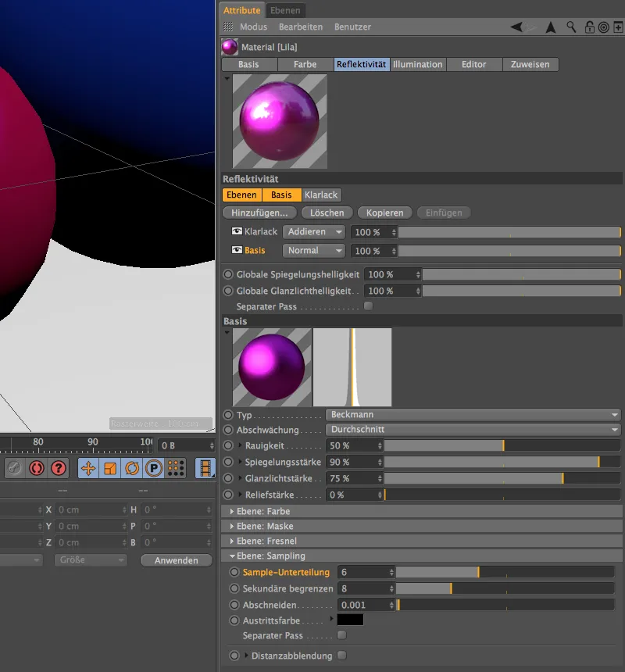625x672 pixels.
Task: Expand the Distanzabblendung triangle
Action: [246, 656]
